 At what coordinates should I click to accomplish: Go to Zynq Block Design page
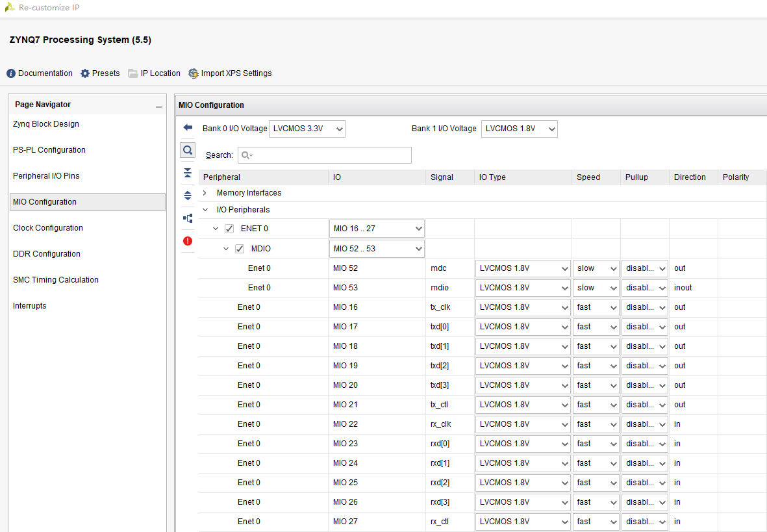[x=46, y=124]
